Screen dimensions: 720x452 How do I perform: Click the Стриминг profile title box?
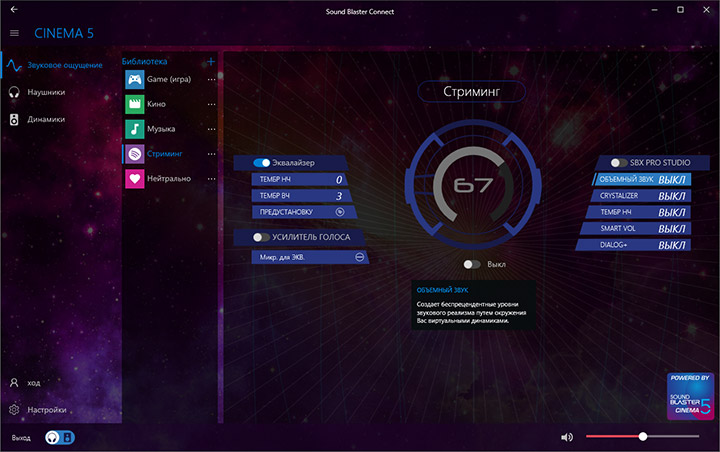coord(472,91)
